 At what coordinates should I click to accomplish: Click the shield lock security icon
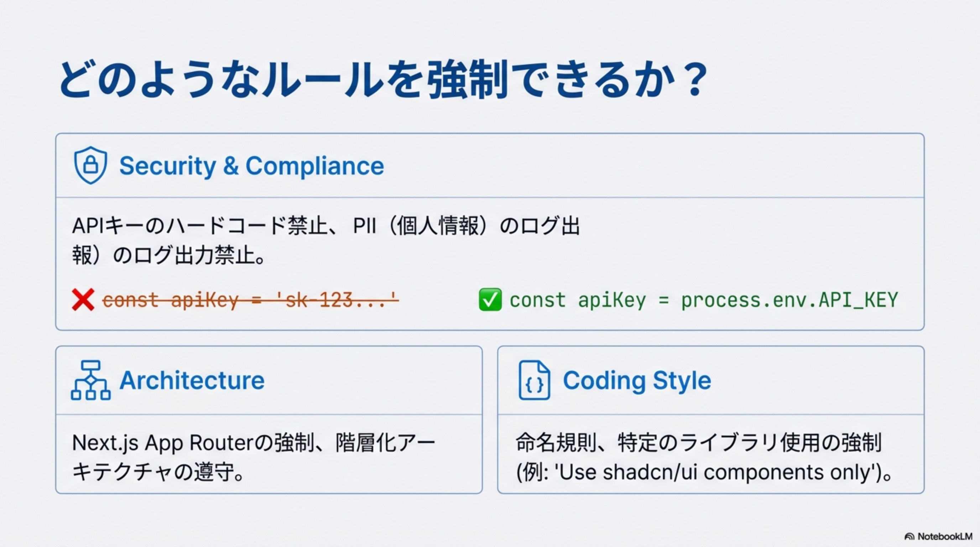(90, 166)
